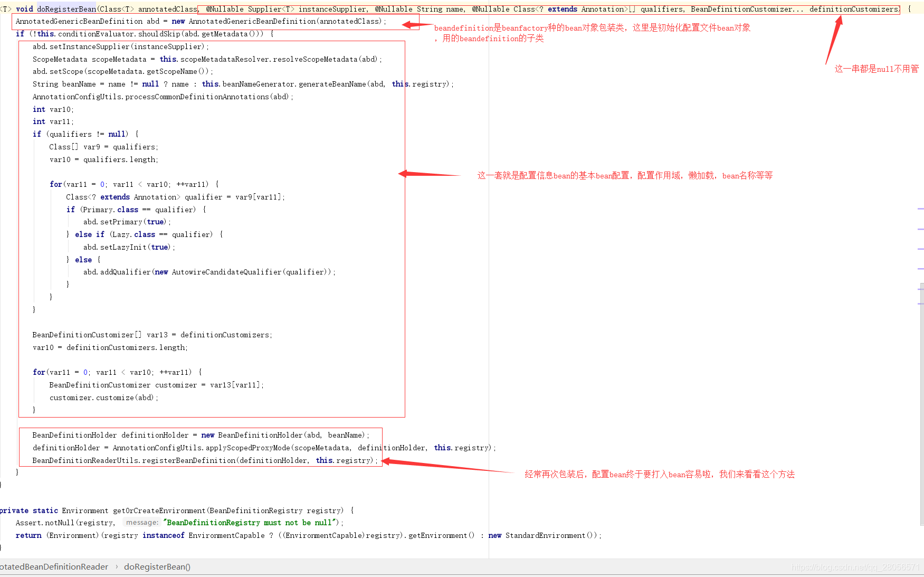Click the abd.setLazyInit(true) line
Image resolution: width=924 pixels, height=577 pixels.
coord(129,247)
